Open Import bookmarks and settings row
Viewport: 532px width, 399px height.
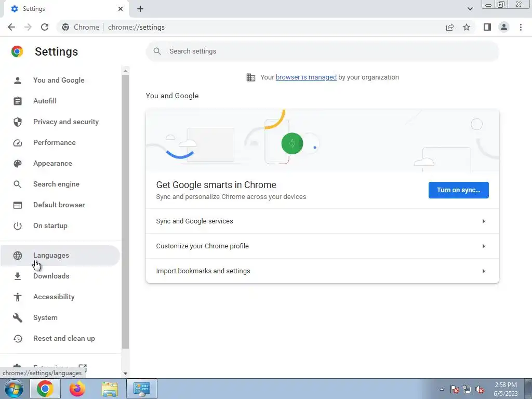pos(322,271)
